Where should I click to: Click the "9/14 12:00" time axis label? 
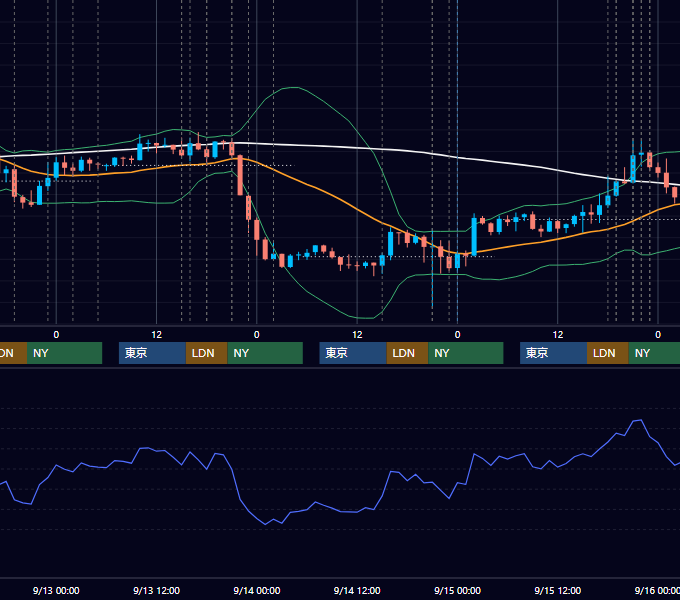(x=357, y=590)
